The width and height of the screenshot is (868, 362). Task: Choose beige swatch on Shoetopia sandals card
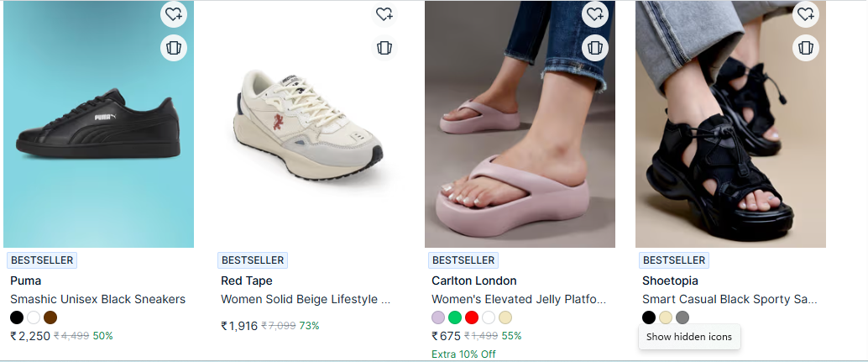tap(666, 317)
